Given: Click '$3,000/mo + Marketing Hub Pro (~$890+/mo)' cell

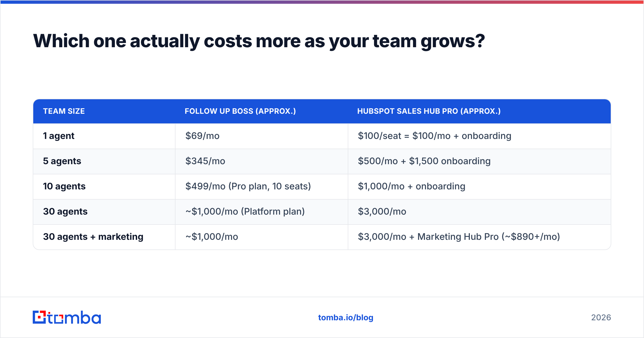Looking at the screenshot, I should click(x=459, y=237).
